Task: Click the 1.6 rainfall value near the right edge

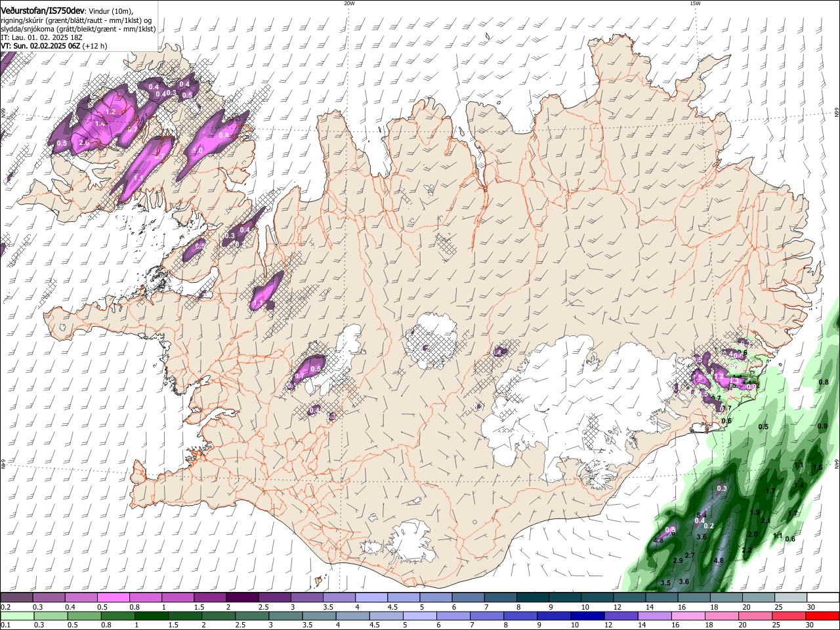Action: (818, 467)
